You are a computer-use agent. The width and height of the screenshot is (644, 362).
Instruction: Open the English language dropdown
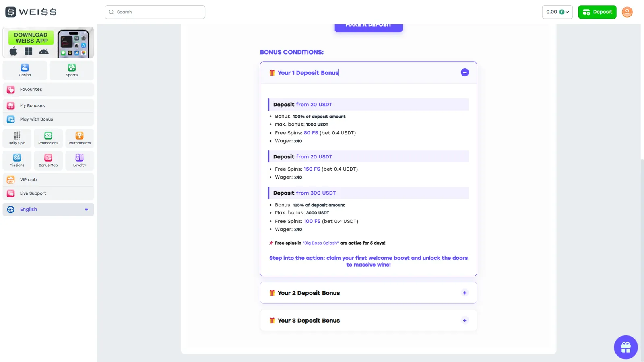(x=48, y=209)
